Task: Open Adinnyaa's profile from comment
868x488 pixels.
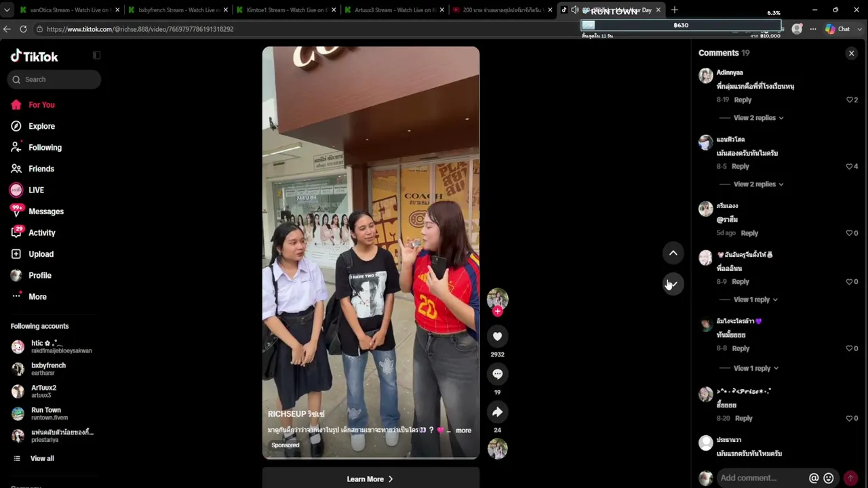Action: click(730, 73)
